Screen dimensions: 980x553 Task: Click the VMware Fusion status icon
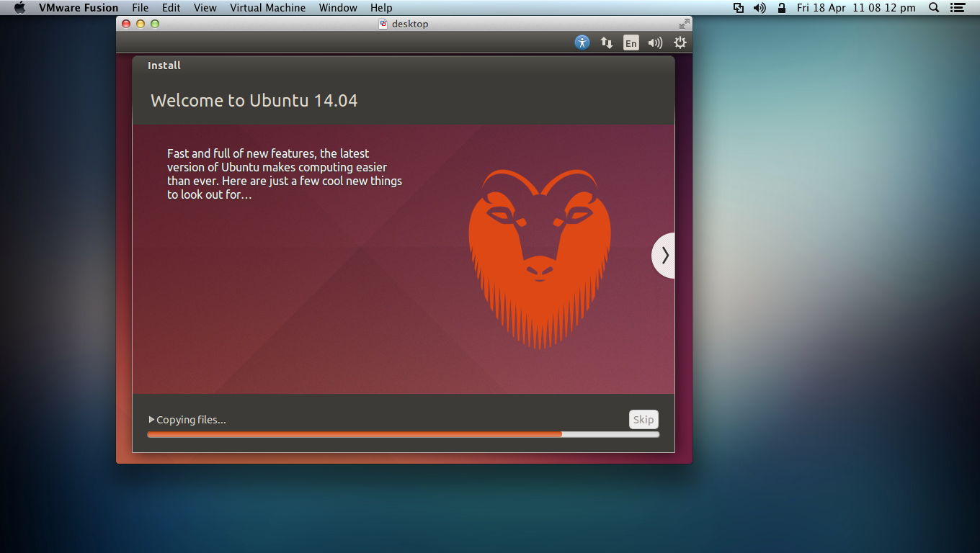click(x=739, y=8)
